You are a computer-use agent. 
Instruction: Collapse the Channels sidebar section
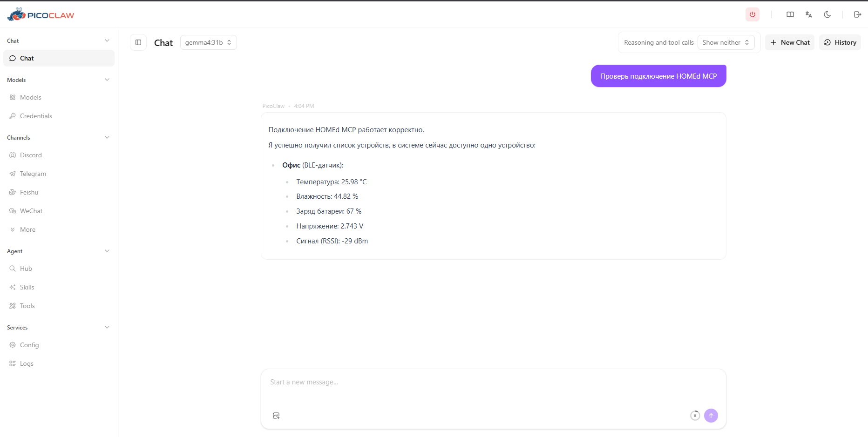tap(107, 137)
